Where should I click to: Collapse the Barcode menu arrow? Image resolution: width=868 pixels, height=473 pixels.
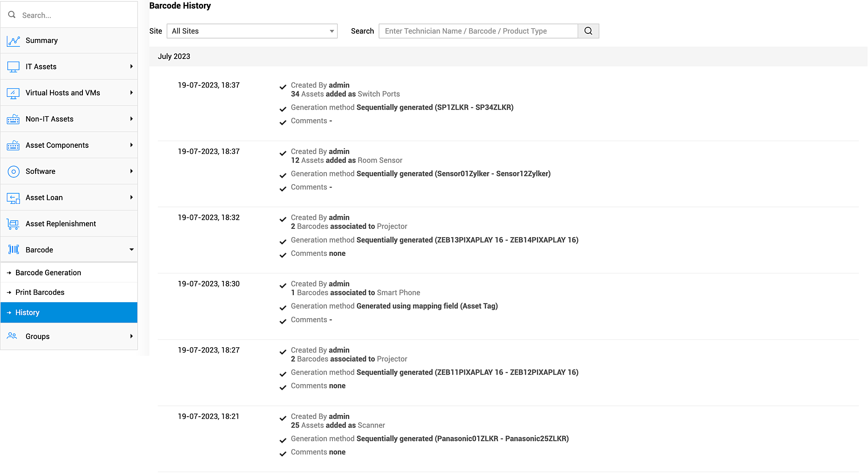[131, 250]
